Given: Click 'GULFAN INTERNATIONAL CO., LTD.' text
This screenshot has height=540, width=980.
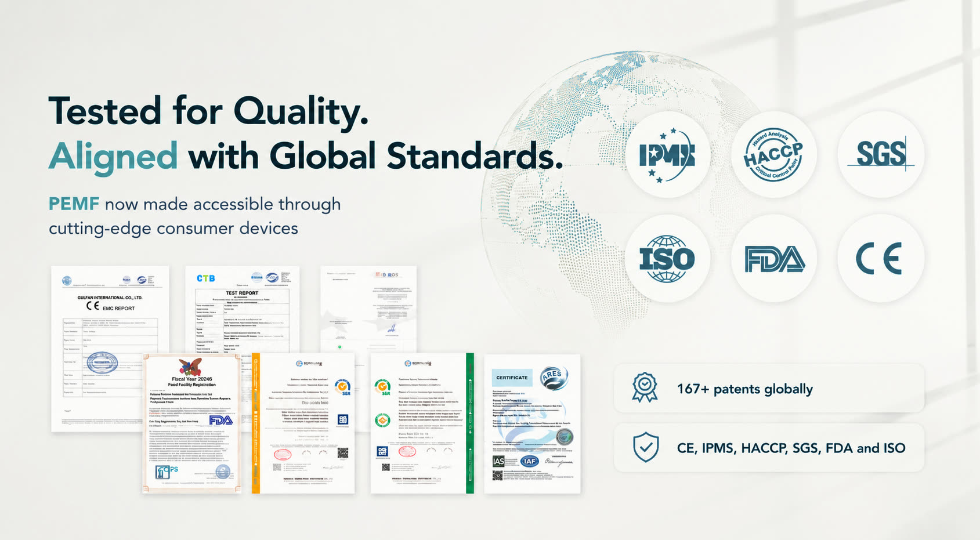Looking at the screenshot, I should coord(110,298).
